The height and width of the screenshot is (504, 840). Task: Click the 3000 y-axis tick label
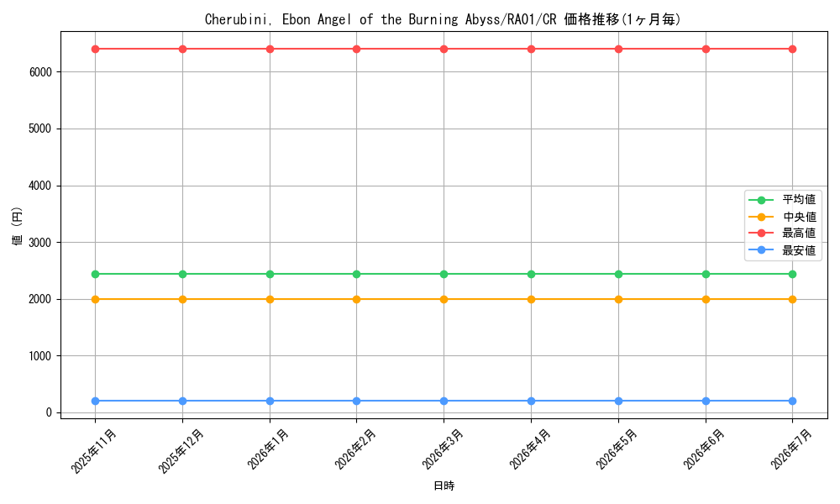point(40,243)
